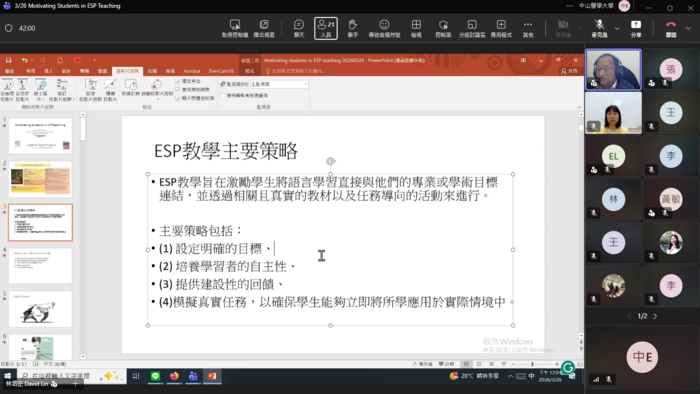This screenshot has width=700, height=394.
Task: Open the Reactions emoji menu in Teams
Action: click(x=384, y=28)
